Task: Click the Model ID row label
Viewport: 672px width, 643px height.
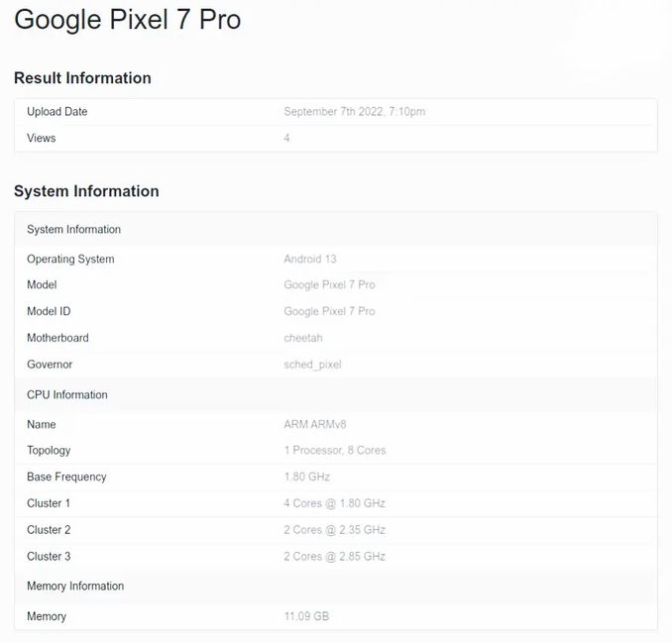Action: coord(49,311)
